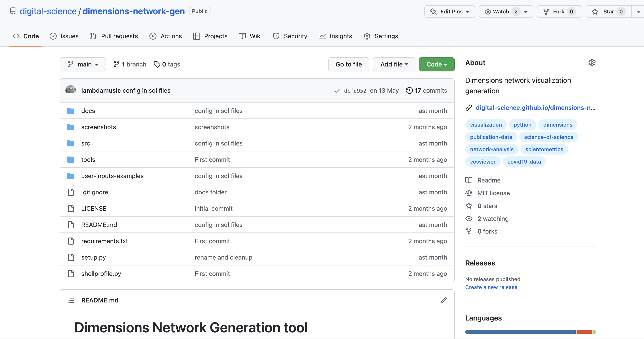Click the LICENSE file icon
644x339 pixels.
[x=71, y=208]
